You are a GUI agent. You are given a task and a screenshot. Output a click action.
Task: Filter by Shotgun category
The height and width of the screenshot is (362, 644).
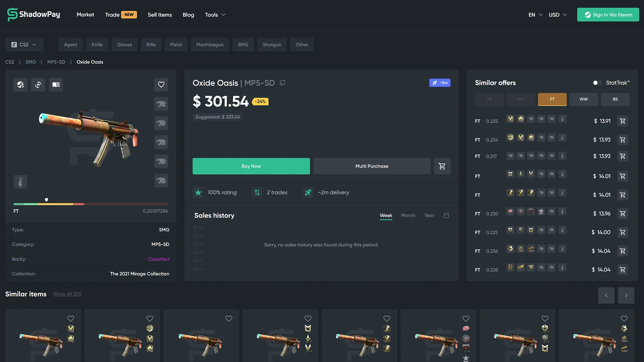[x=272, y=45]
